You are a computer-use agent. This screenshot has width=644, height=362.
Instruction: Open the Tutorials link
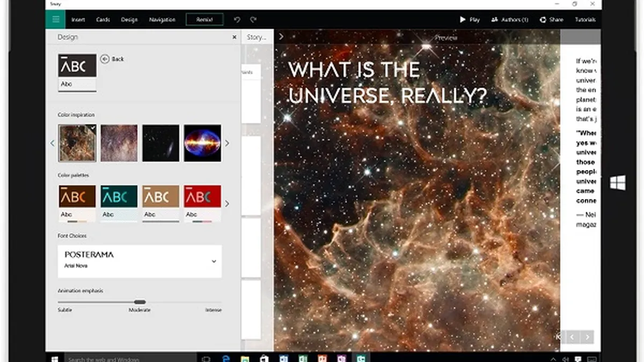[x=585, y=20]
